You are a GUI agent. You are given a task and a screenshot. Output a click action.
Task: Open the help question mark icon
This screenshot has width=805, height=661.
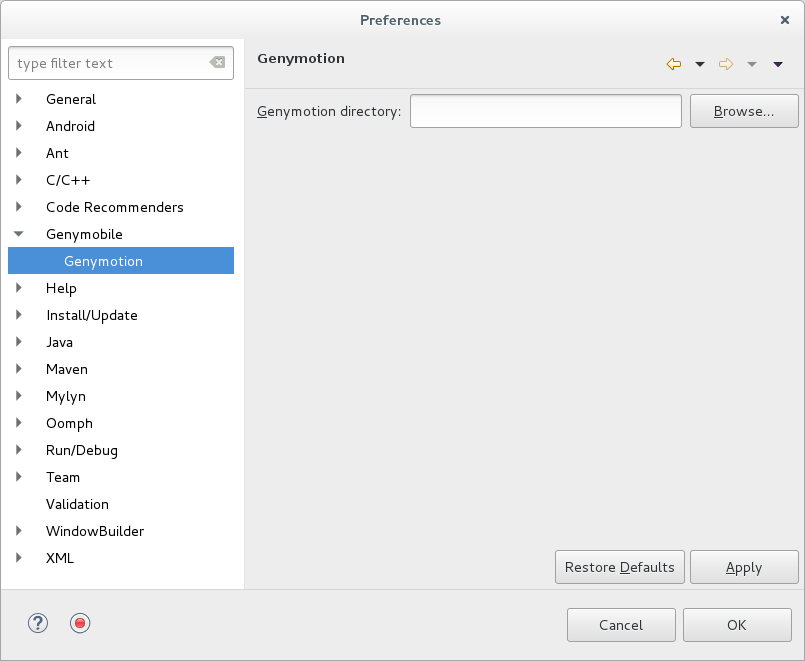click(x=38, y=623)
